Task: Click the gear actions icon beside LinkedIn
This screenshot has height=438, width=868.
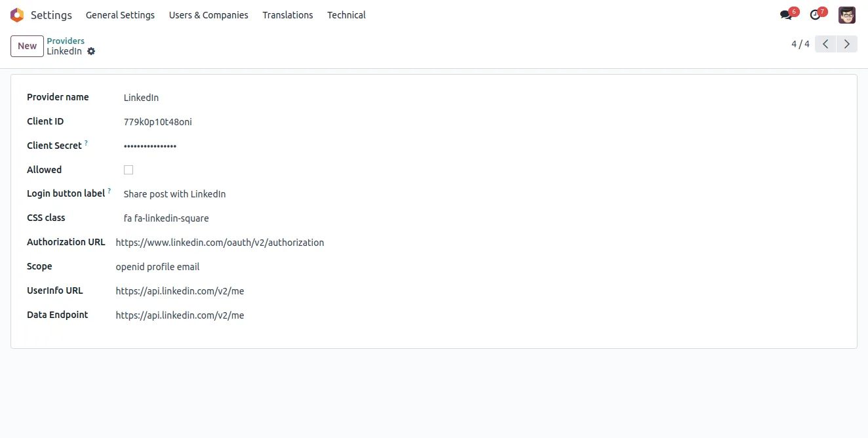Action: (x=91, y=51)
